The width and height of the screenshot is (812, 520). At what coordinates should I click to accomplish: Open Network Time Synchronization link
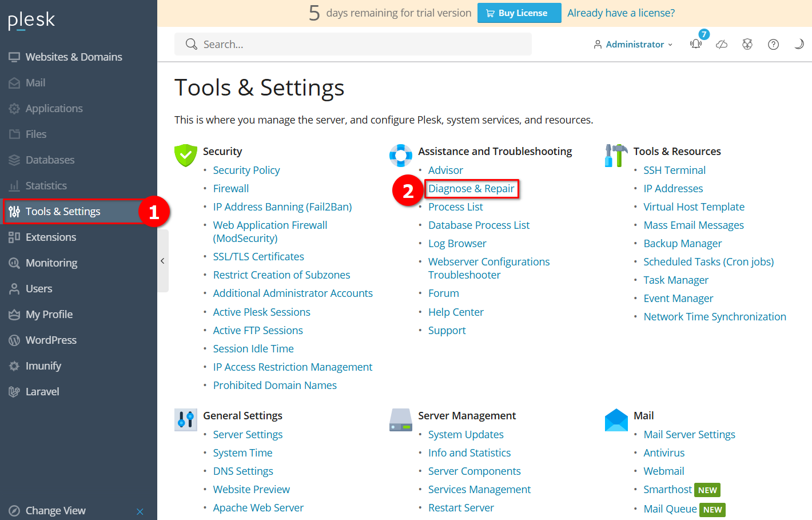point(715,316)
